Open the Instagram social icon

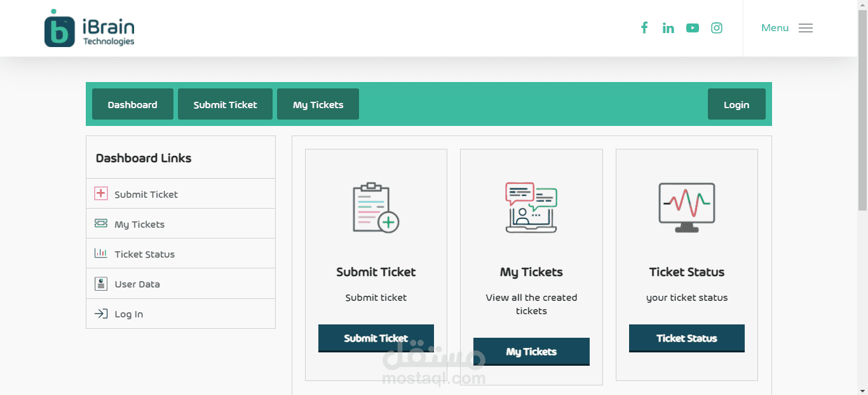coord(717,28)
